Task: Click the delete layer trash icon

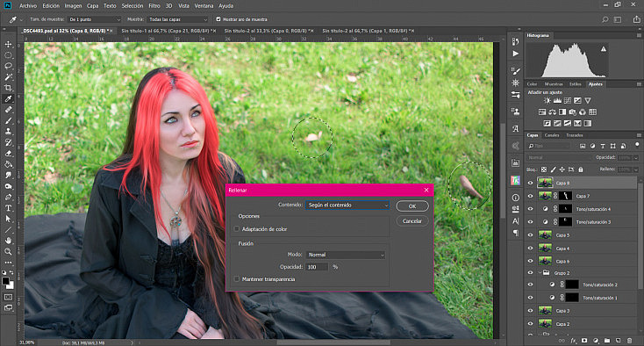Action: point(630,341)
